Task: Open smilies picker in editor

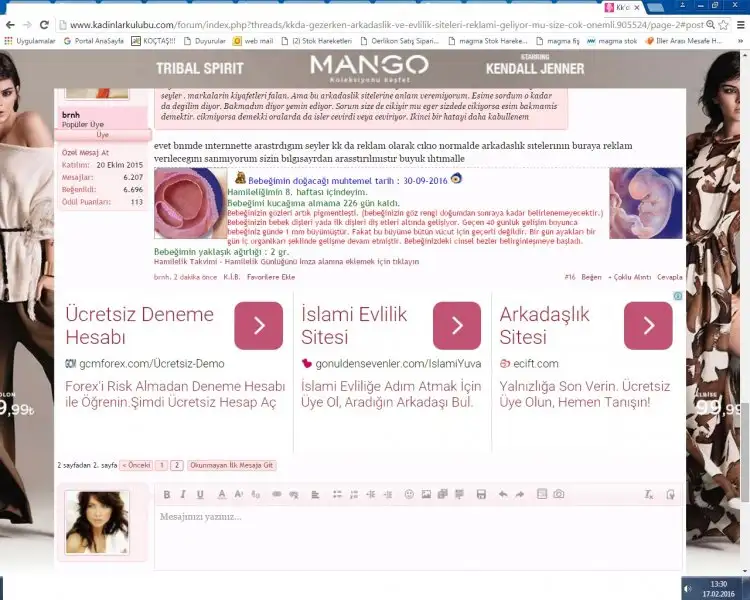Action: point(409,494)
